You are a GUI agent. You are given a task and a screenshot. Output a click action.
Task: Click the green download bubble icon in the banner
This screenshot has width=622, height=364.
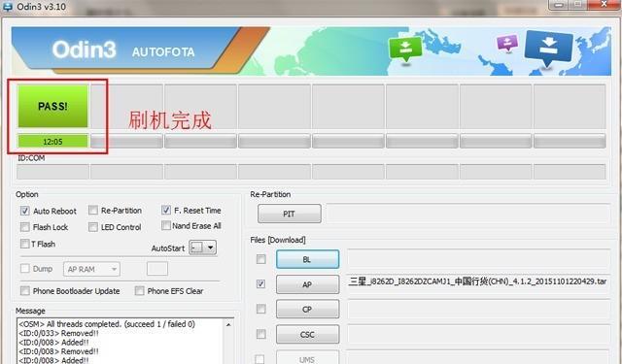coord(405,50)
